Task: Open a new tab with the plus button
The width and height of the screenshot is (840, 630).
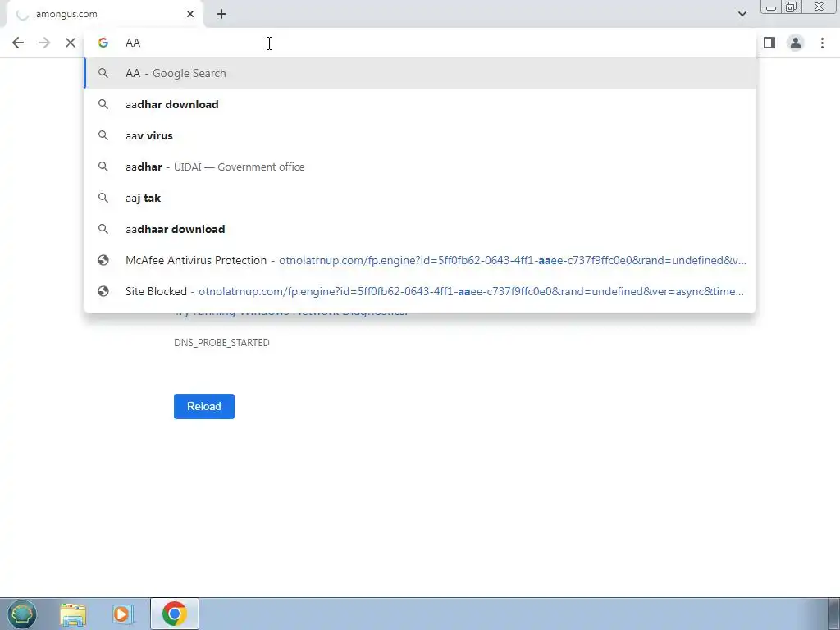Action: (221, 14)
